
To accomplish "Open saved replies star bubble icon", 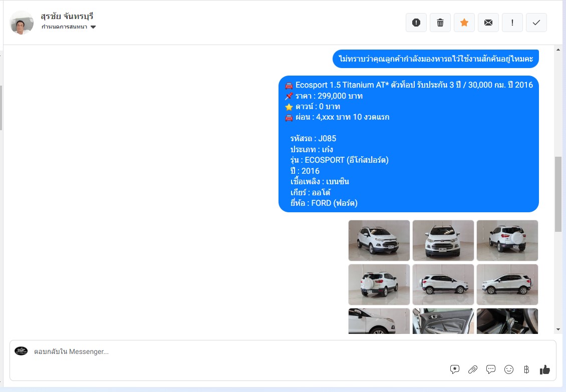I will click(x=455, y=369).
